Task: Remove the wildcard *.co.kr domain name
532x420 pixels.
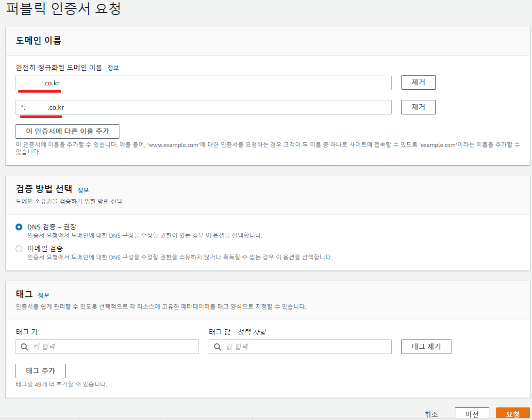Action: pyautogui.click(x=418, y=107)
